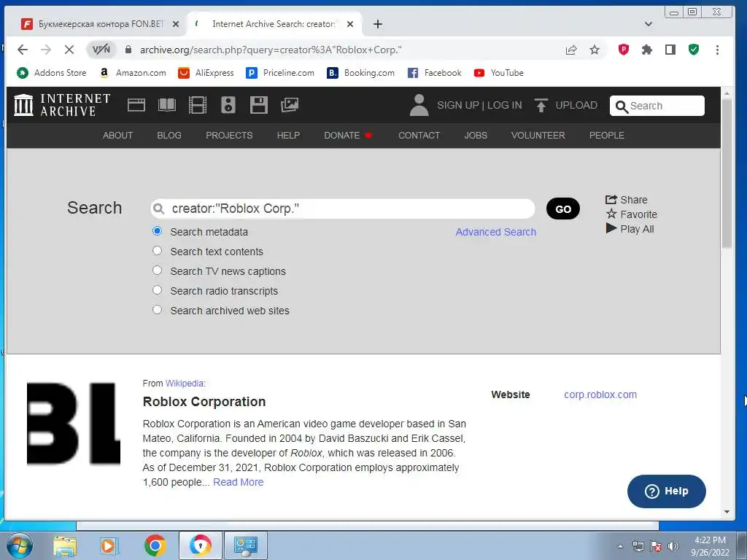Open the DONATE menu item
The height and width of the screenshot is (560, 747).
click(348, 135)
